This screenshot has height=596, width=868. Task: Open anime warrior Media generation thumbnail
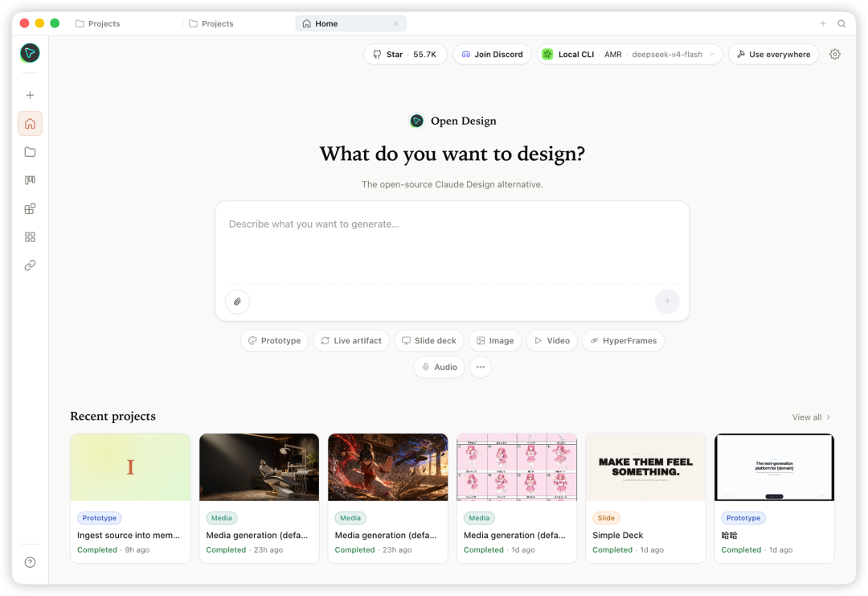pos(388,467)
